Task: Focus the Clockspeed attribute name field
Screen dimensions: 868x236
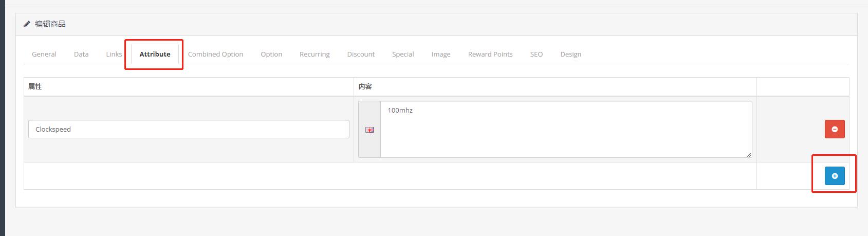Action: point(189,129)
